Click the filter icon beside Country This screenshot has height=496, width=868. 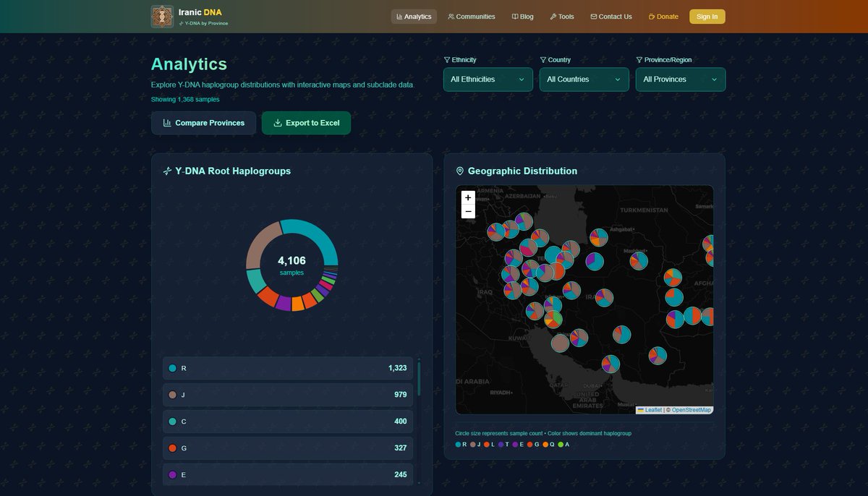(543, 60)
